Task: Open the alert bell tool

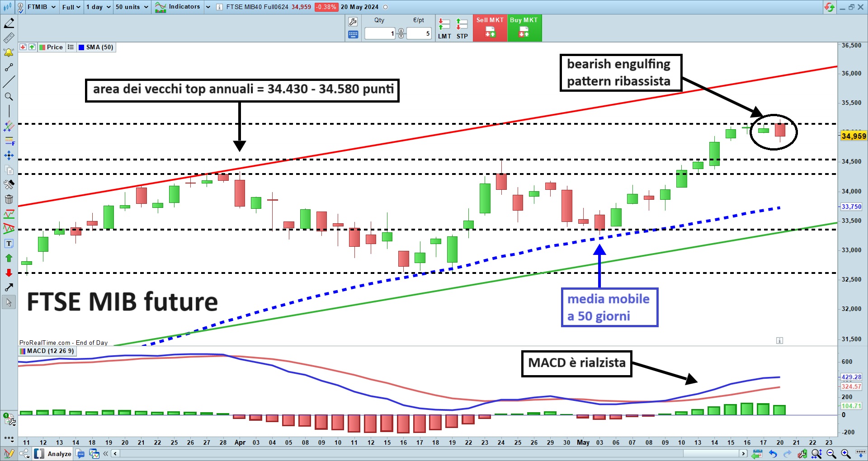Action: [x=9, y=52]
